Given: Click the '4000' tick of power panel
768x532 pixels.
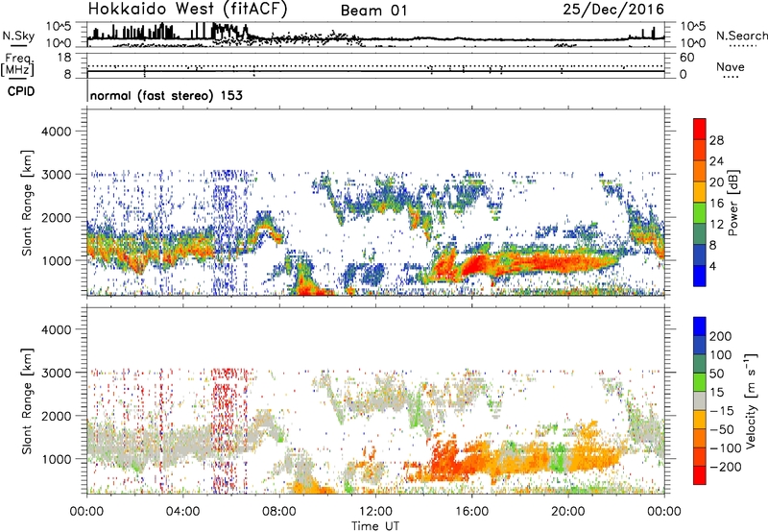Looking at the screenshot, I should tap(57, 132).
